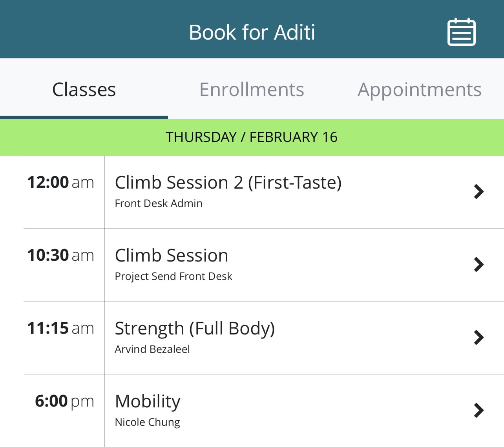
Task: Click the Book for Aditi header title
Action: [x=252, y=32]
